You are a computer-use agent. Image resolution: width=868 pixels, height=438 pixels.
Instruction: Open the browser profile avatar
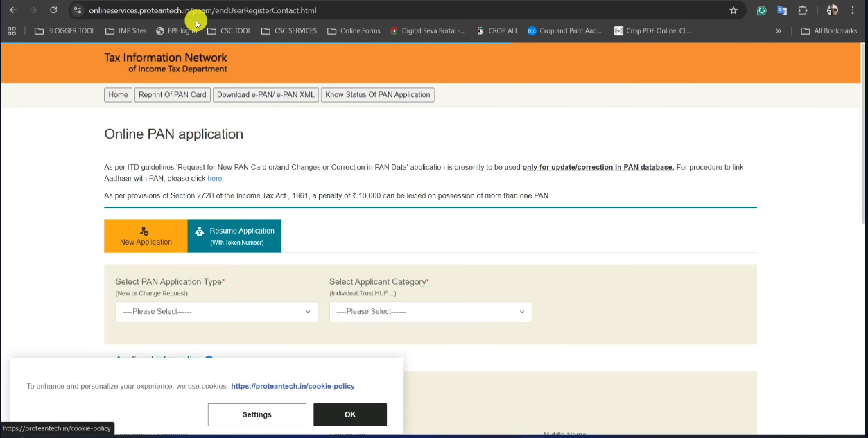tap(831, 10)
